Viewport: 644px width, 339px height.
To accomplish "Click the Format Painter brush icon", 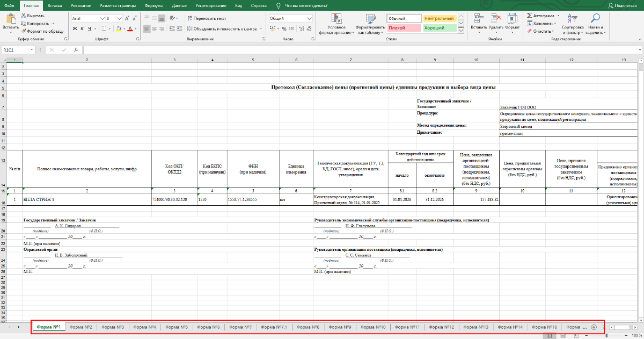I will click(x=24, y=31).
